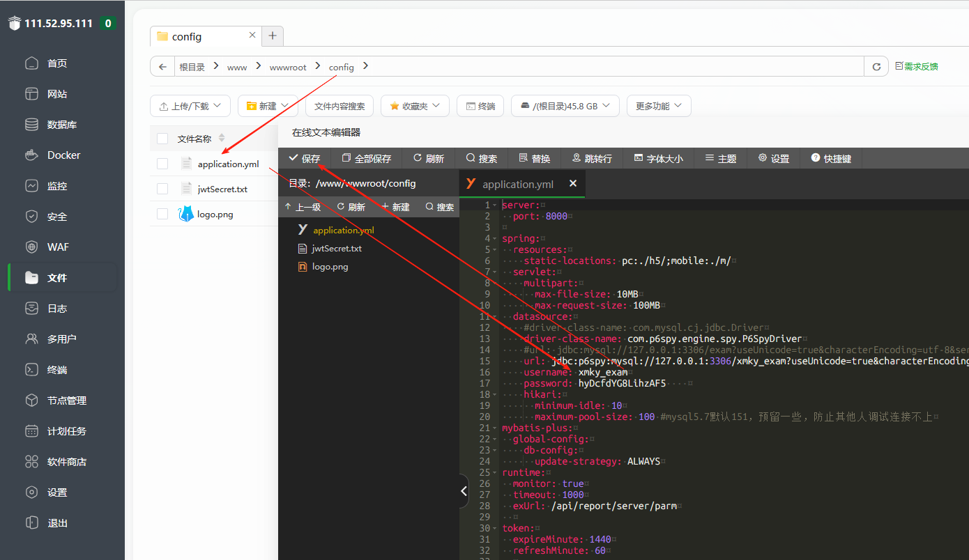The image size is (969, 560).
Task: Expand the upload/download dropdown
Action: 190,106
